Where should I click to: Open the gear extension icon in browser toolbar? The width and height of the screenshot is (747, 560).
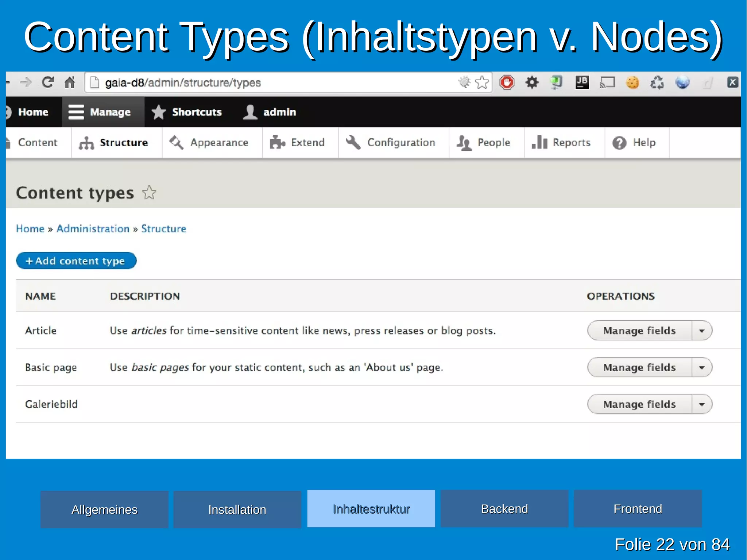click(532, 82)
